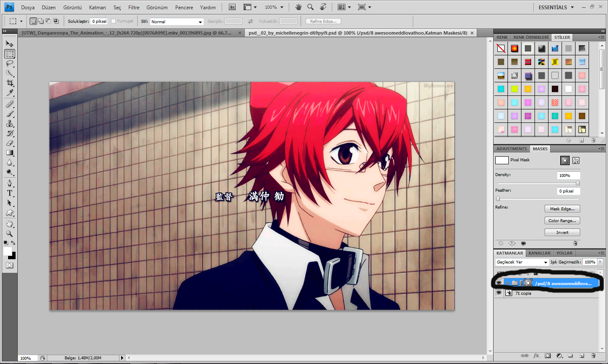Swap foreground and background colors
This screenshot has height=364, width=608.
(14, 243)
